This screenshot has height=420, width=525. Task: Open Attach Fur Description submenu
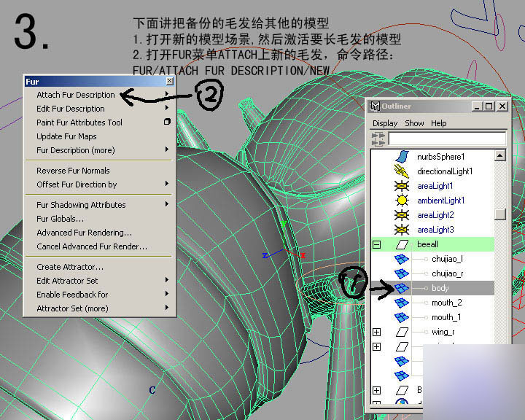coord(99,95)
